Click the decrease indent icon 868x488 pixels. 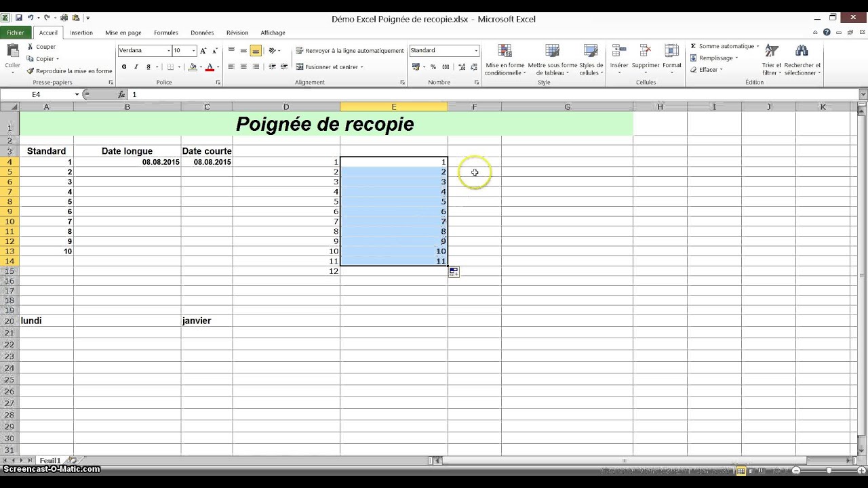coord(273,66)
